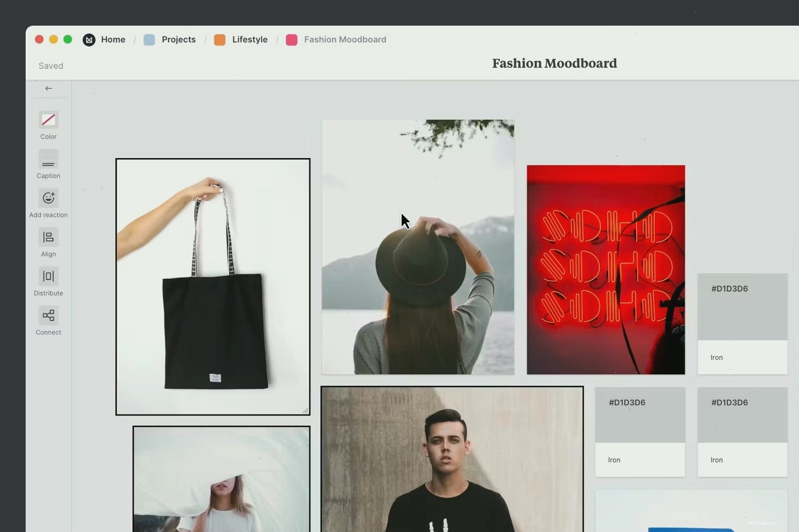The width and height of the screenshot is (799, 532).
Task: Click the bottom-right #D1D3D6 Iron swatch
Action: pyautogui.click(x=742, y=432)
